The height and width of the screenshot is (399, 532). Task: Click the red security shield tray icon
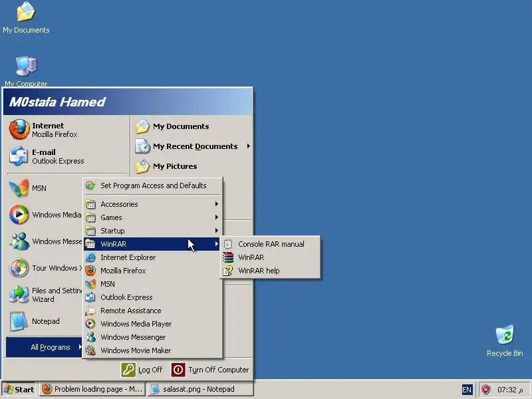485,389
